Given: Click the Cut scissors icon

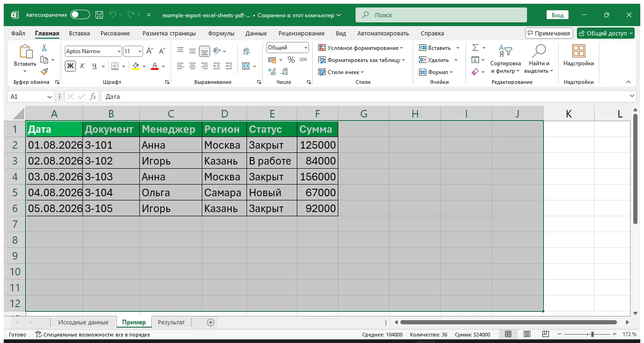Looking at the screenshot, I should coord(44,48).
